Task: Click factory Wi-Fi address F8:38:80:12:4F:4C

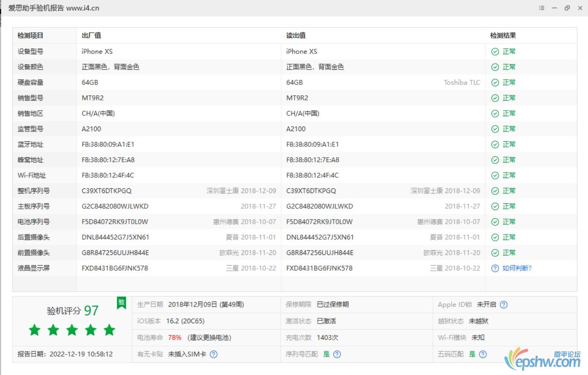Action: click(108, 176)
